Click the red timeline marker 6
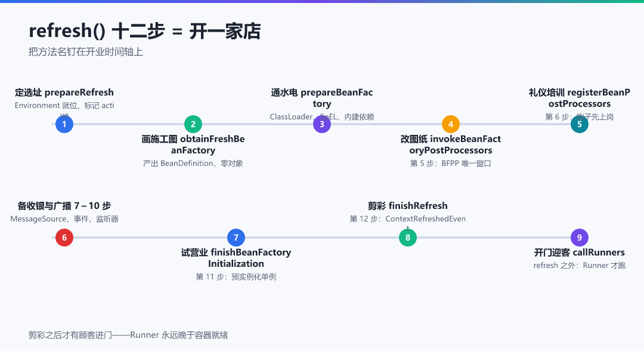This screenshot has width=644, height=351. coord(64,238)
